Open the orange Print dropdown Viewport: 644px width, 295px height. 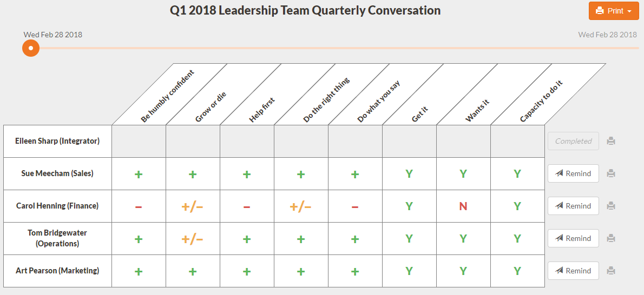[x=614, y=11]
